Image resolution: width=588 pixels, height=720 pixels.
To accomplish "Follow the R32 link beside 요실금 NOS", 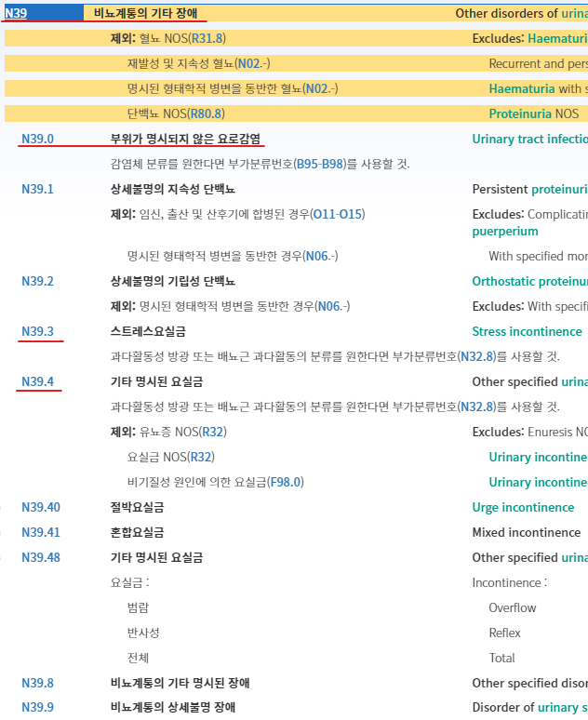I will coord(201,458).
